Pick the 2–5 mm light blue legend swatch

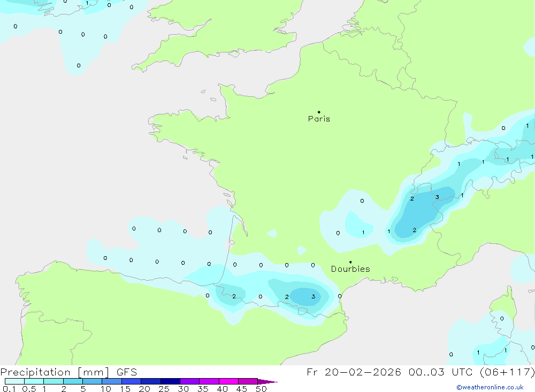click(73, 381)
